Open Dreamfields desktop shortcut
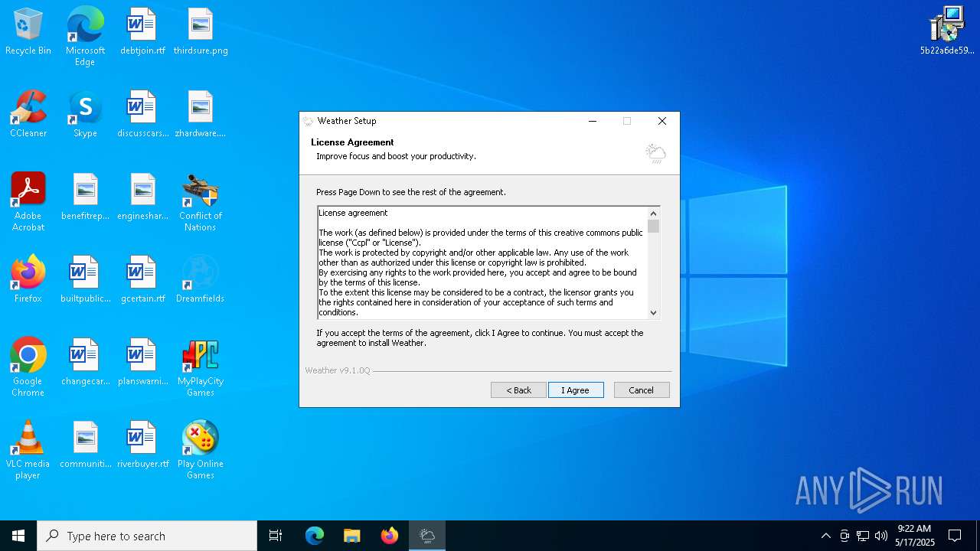The image size is (980, 551). [x=200, y=279]
